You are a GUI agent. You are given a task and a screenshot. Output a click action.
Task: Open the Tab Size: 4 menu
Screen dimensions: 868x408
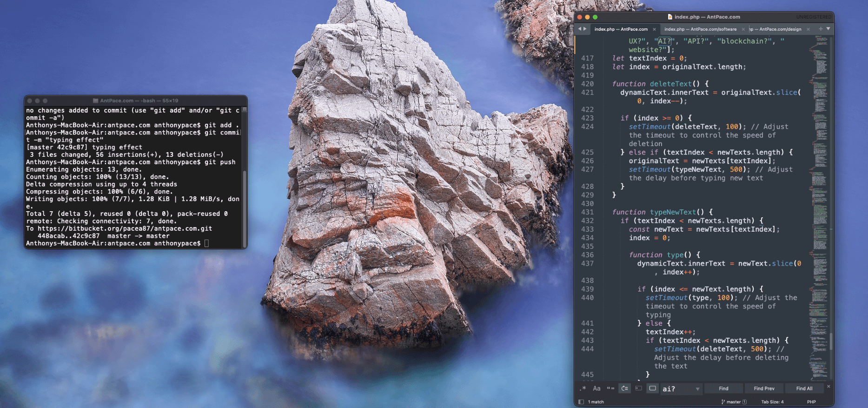[x=772, y=402]
